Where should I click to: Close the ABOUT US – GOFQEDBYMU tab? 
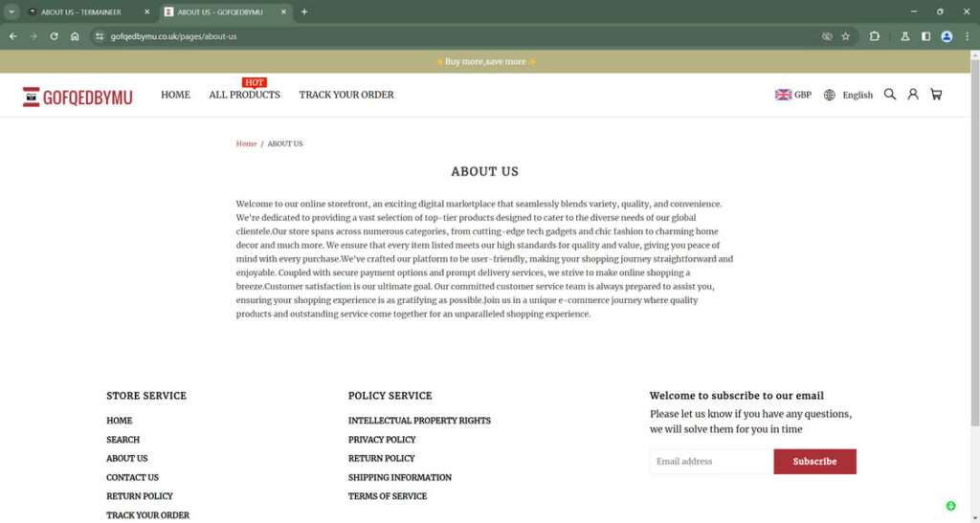click(x=283, y=11)
